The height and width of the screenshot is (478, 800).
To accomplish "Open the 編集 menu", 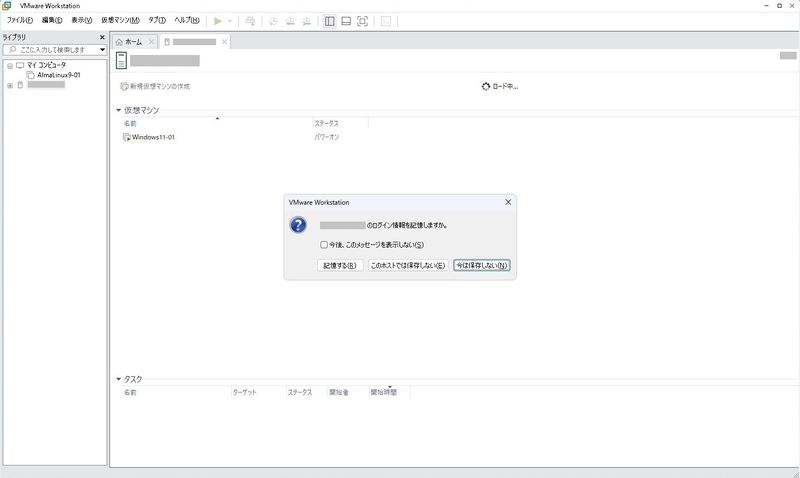I will 52,20.
